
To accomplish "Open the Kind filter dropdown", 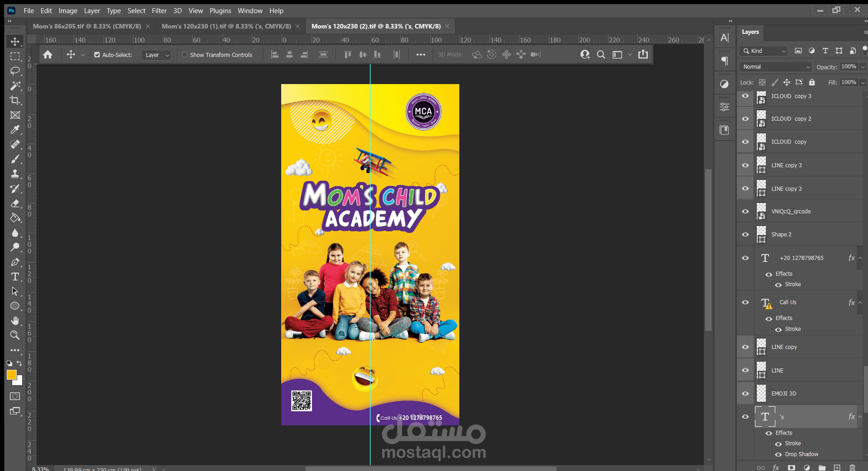I will [764, 51].
